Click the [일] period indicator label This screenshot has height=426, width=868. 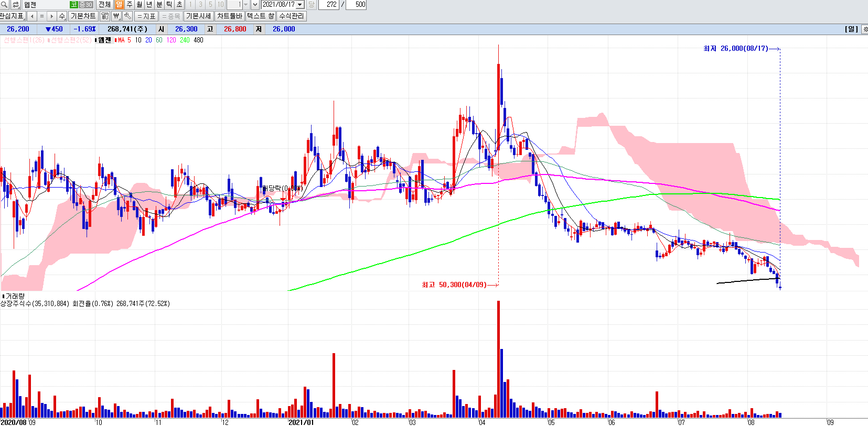coord(851,29)
